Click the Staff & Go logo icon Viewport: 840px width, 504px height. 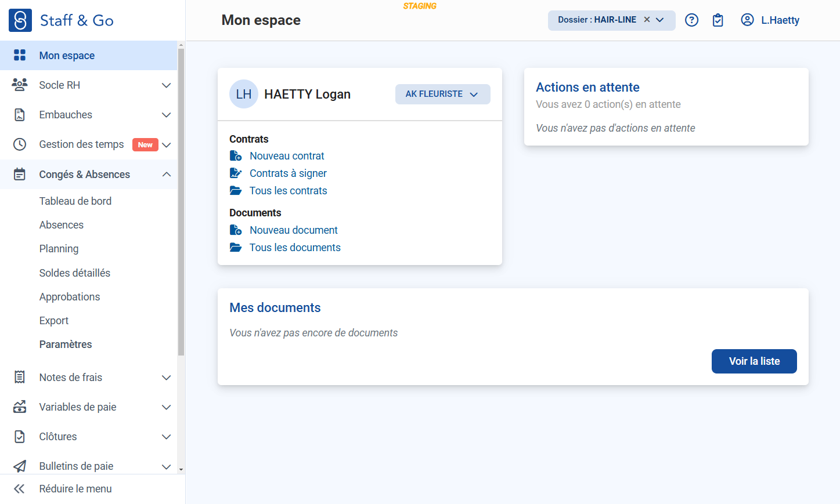(x=20, y=20)
